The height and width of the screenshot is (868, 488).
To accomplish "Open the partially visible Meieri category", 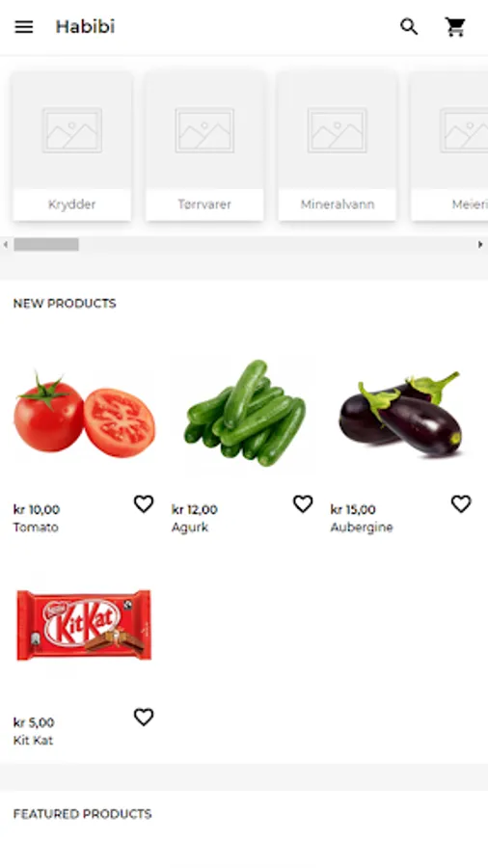I will point(449,147).
